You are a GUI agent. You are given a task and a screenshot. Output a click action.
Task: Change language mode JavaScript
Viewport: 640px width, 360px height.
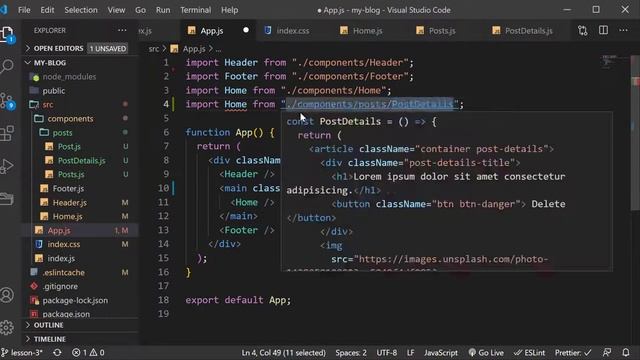click(440, 353)
